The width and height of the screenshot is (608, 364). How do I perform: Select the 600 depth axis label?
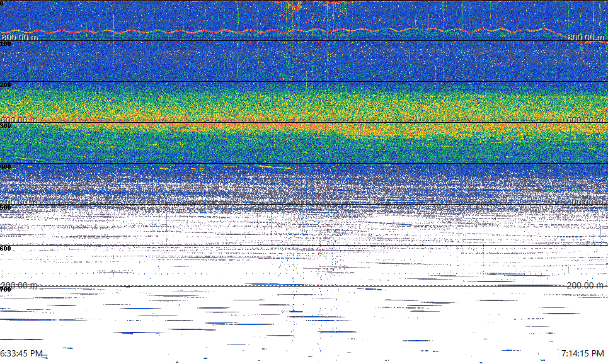(x=6, y=249)
